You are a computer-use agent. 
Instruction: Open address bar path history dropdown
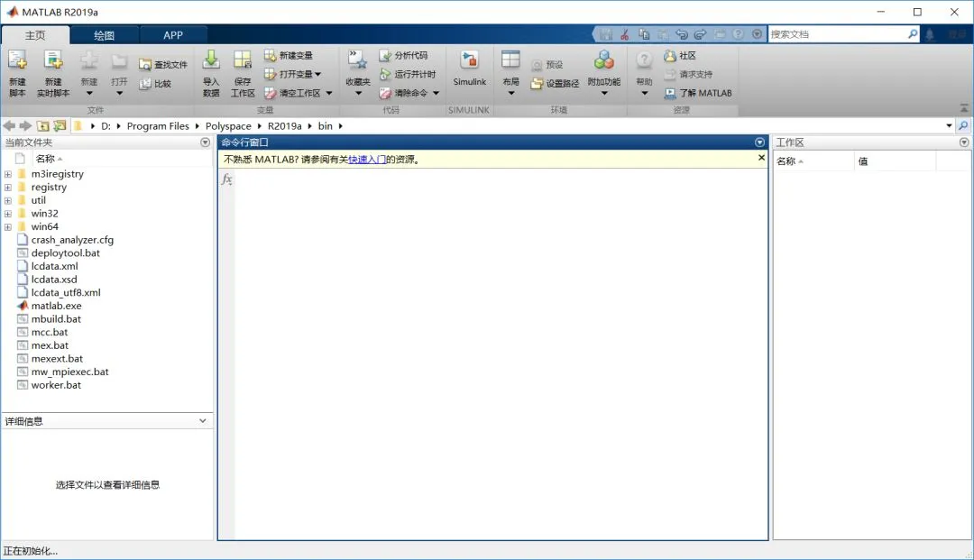pos(949,125)
